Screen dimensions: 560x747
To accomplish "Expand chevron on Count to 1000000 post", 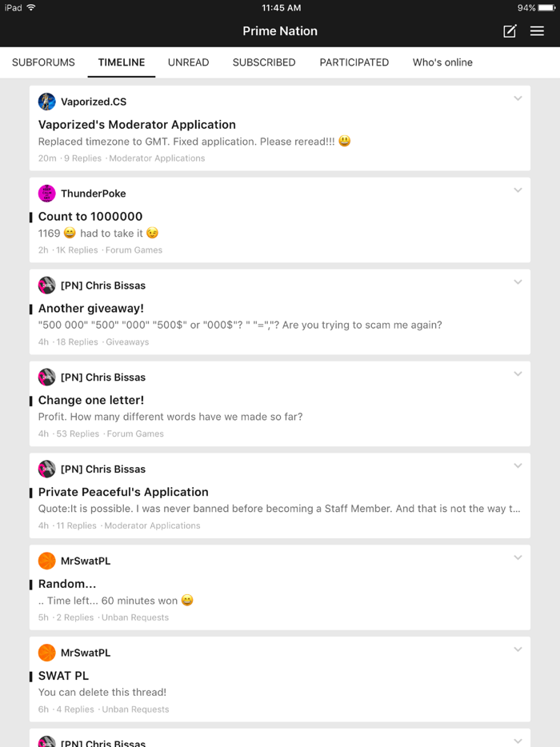I will [518, 191].
